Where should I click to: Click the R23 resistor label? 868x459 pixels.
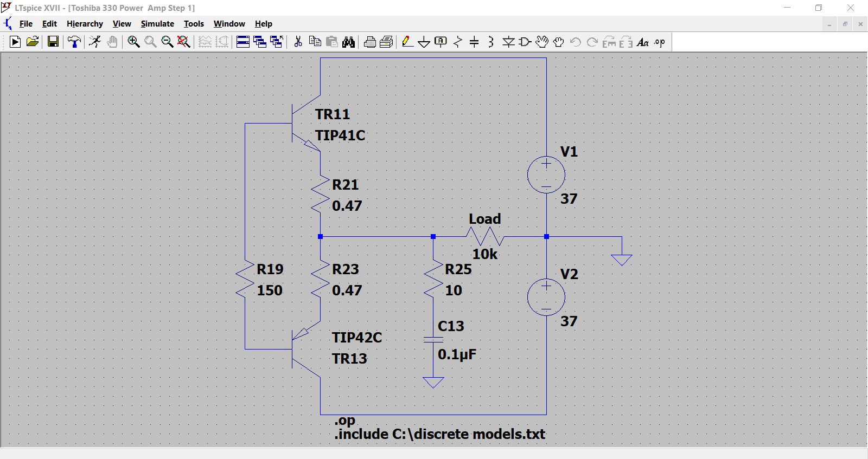346,269
